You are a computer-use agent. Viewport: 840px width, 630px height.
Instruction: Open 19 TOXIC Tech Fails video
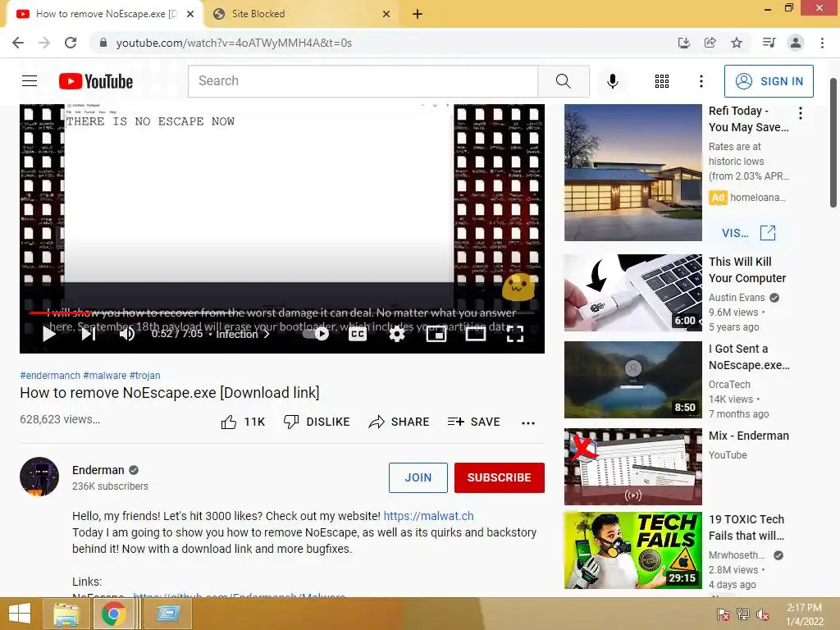click(632, 550)
